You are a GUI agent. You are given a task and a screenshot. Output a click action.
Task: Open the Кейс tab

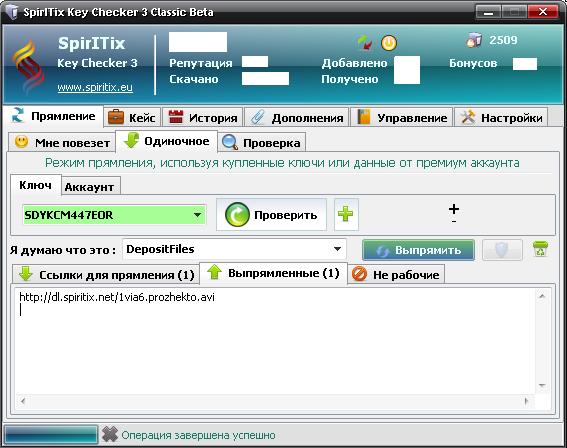[132, 118]
